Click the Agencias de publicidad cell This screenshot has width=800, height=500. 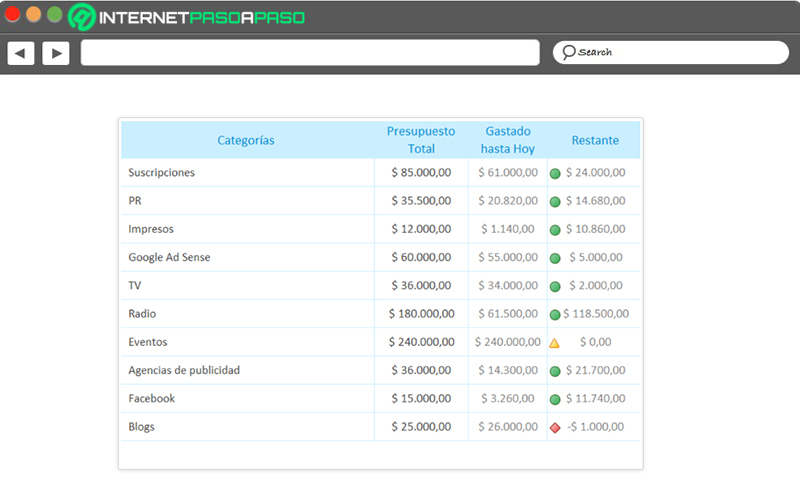coord(247,370)
